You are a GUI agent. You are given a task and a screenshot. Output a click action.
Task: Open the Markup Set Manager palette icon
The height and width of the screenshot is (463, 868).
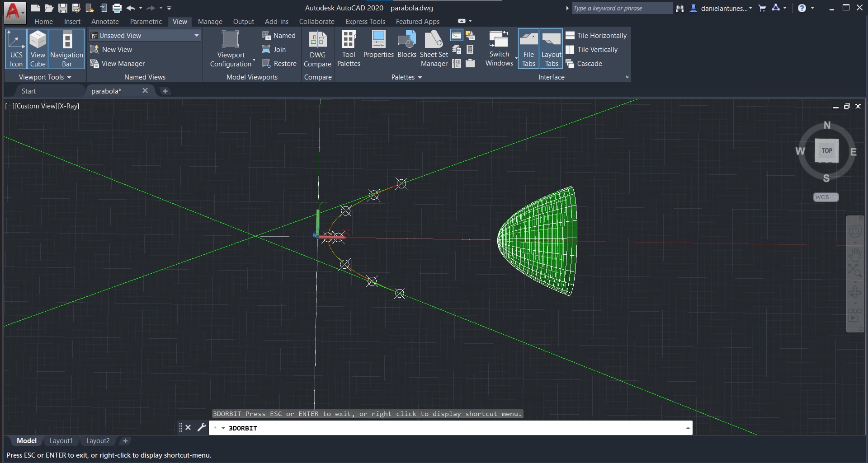coord(470,35)
